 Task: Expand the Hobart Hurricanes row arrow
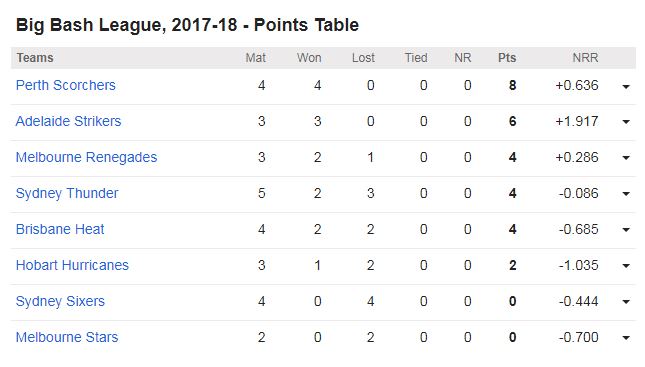pyautogui.click(x=626, y=266)
